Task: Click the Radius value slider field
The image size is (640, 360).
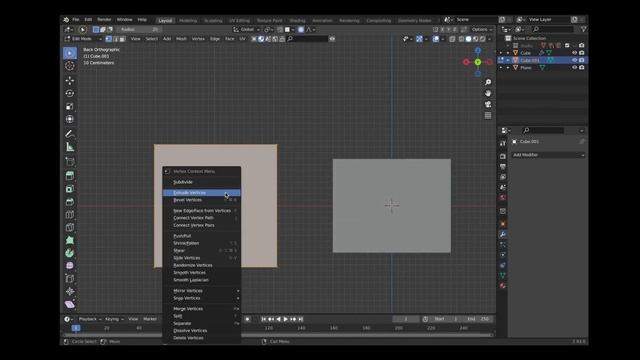Action: (x=139, y=29)
